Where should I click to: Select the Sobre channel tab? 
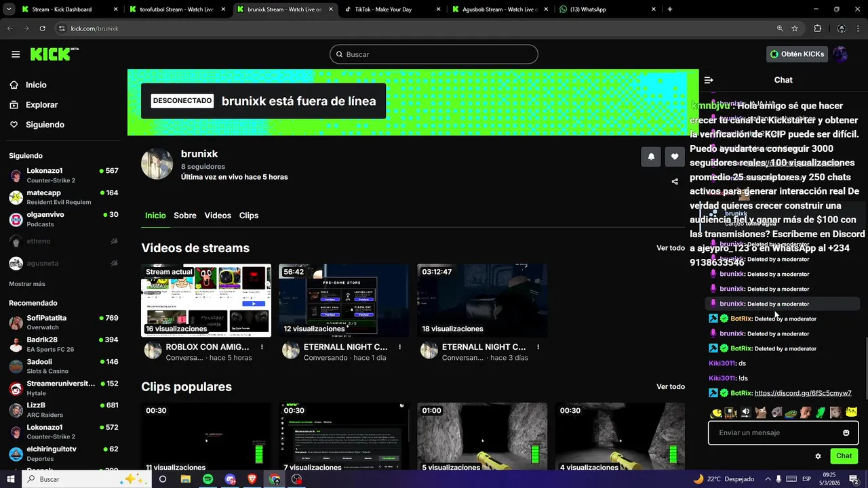[185, 216]
